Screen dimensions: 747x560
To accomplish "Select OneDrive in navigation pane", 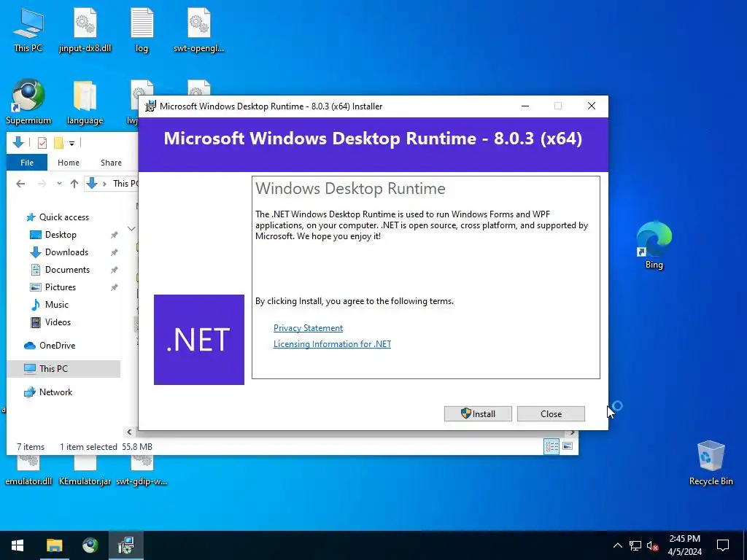I will click(x=57, y=346).
